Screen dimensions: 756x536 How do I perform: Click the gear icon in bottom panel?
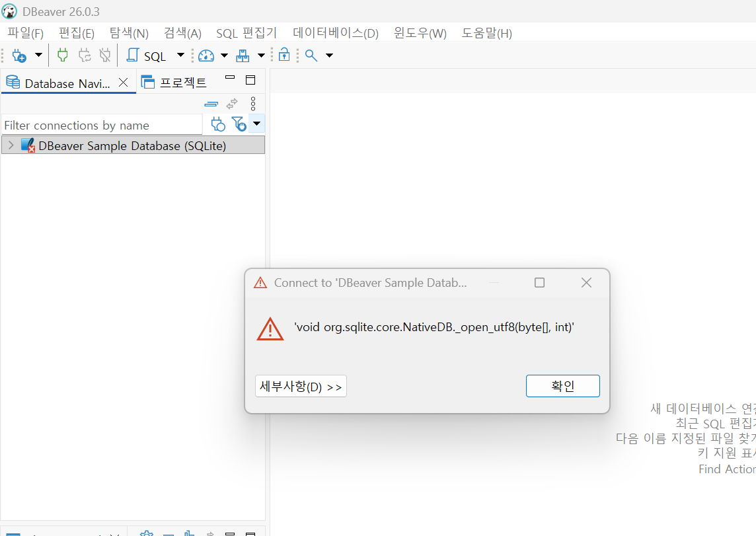pyautogui.click(x=147, y=533)
